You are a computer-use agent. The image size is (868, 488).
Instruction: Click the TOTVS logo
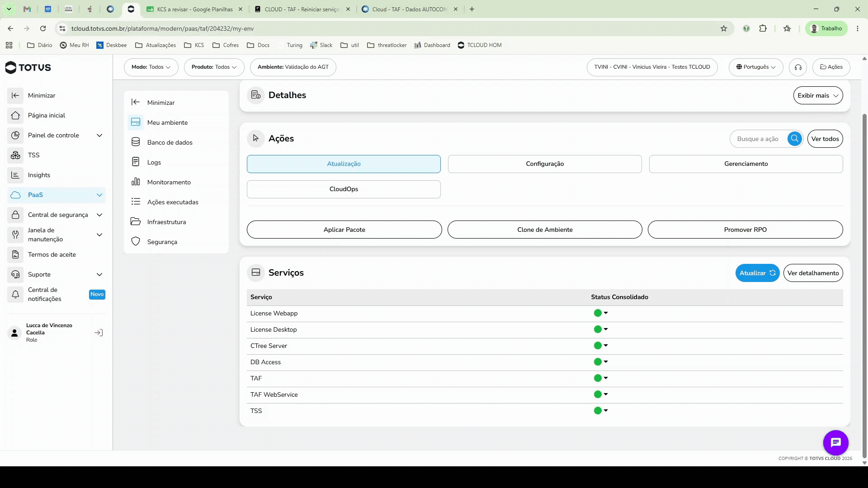coord(28,67)
